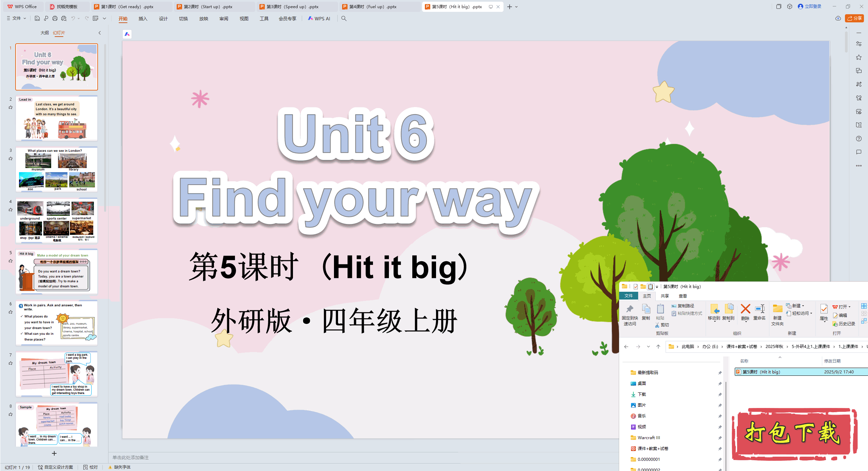Click the search magnifier icon in the ribbon
This screenshot has height=471, width=868.
344,19
